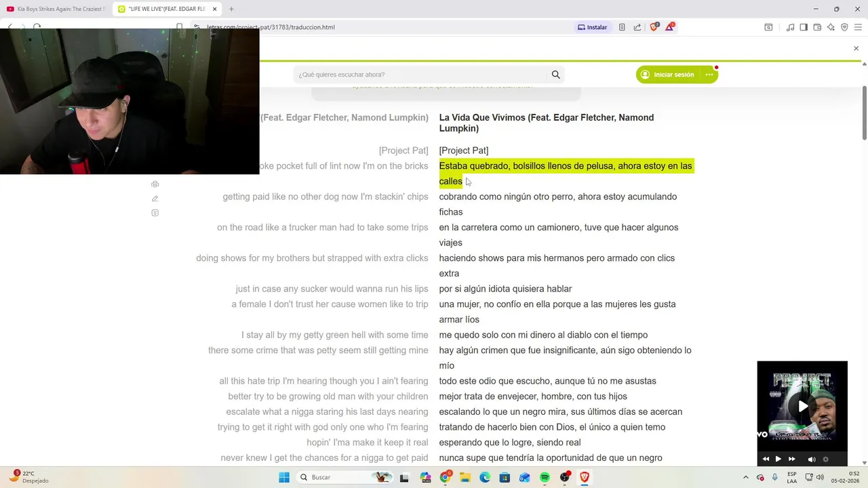Image resolution: width=868 pixels, height=488 pixels.
Task: Open Microsoft Store from the taskbar
Action: tap(505, 477)
